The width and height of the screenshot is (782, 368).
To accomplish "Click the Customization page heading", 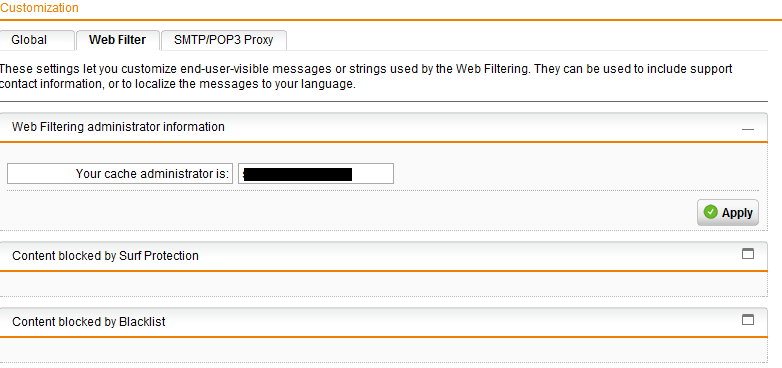I will [x=39, y=8].
